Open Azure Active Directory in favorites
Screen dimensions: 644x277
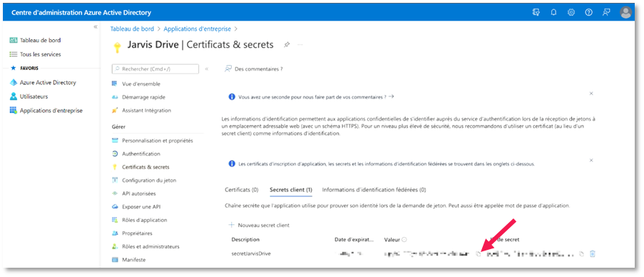48,83
